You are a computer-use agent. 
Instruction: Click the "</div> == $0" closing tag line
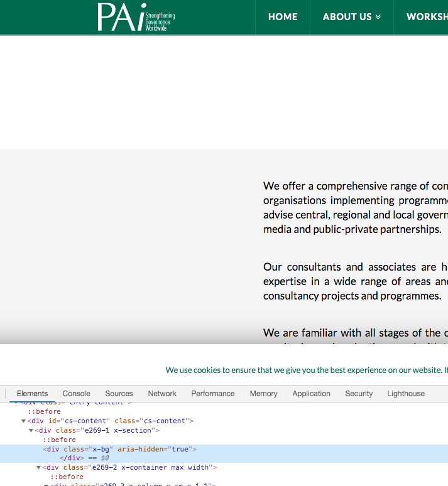(84, 458)
